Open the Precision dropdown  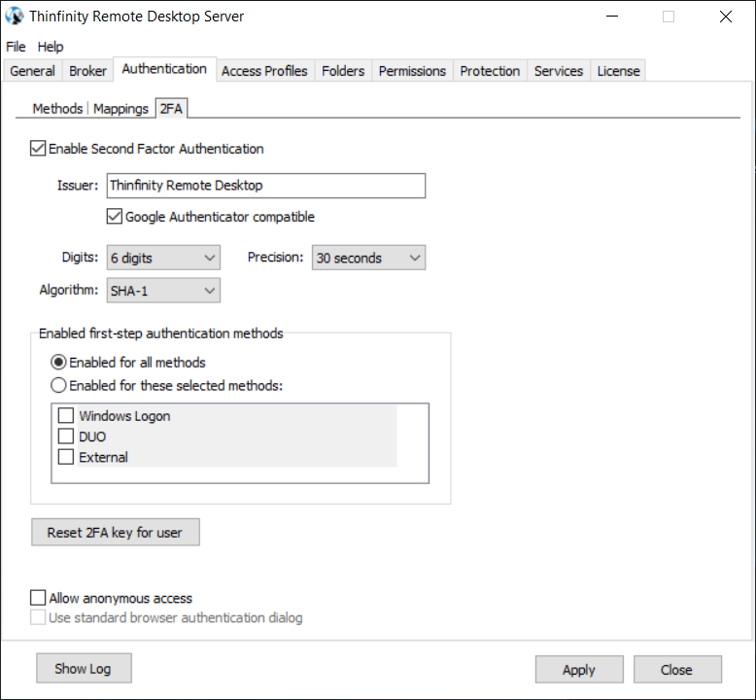pyautogui.click(x=369, y=258)
